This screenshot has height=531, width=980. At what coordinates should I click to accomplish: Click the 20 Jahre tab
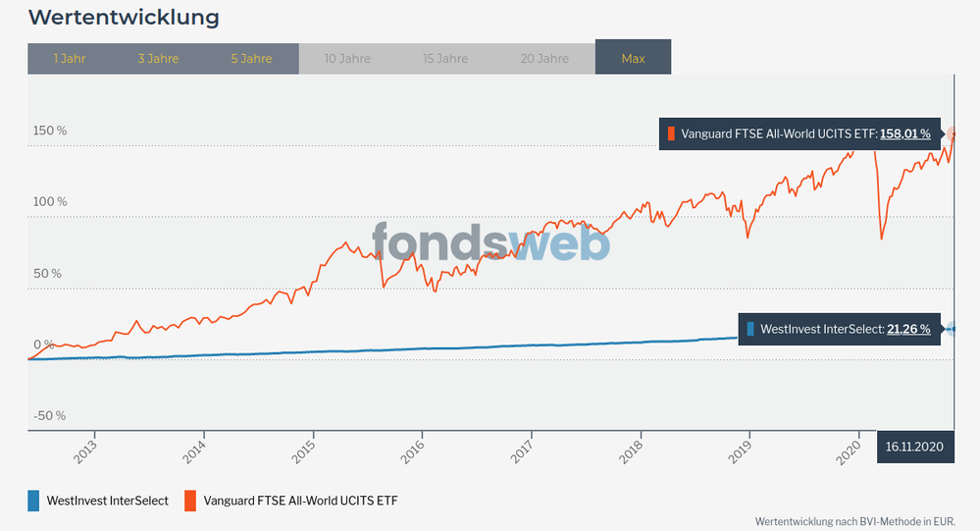tap(543, 58)
